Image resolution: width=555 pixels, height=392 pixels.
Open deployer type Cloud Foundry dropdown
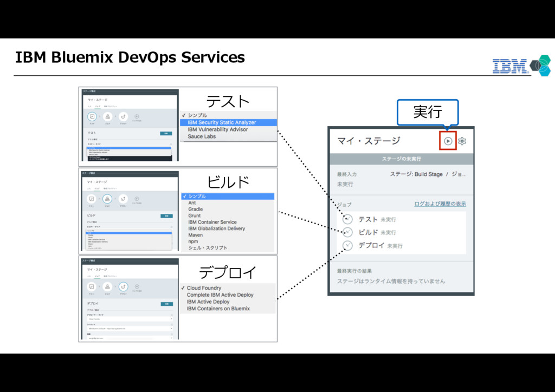130,319
